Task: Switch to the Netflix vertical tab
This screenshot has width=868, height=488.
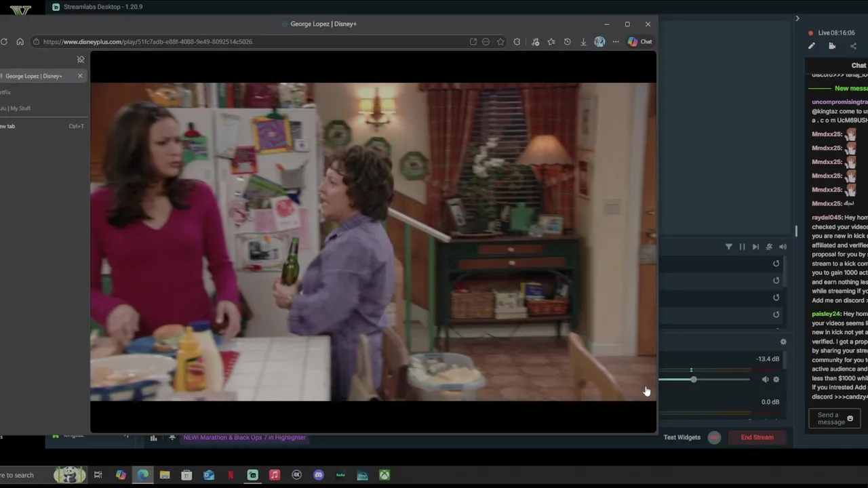Action: click(x=42, y=92)
